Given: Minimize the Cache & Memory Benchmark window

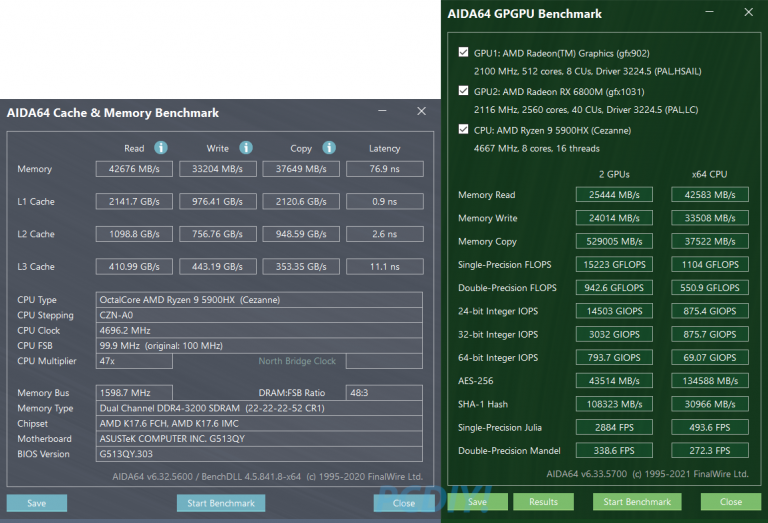Looking at the screenshot, I should tap(383, 111).
